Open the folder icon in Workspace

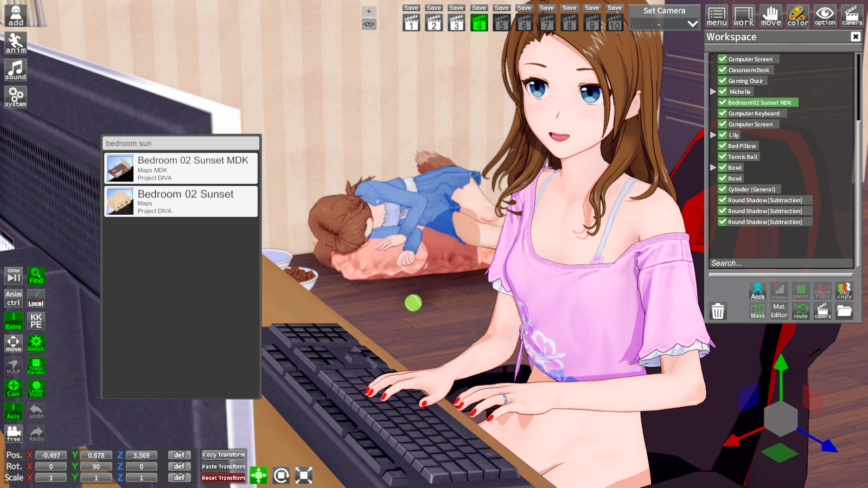(844, 311)
